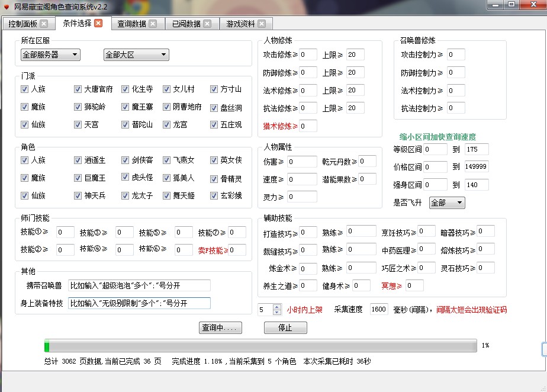Viewport: 547px width, 392px height.
Task: Close the 控制面板 tab with its X icon
Action: tap(44, 24)
